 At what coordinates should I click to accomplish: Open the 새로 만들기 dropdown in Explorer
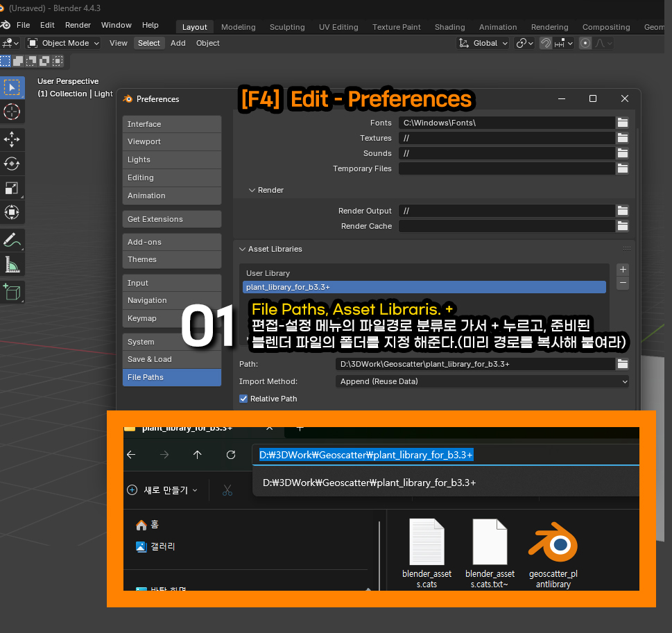tap(162, 490)
